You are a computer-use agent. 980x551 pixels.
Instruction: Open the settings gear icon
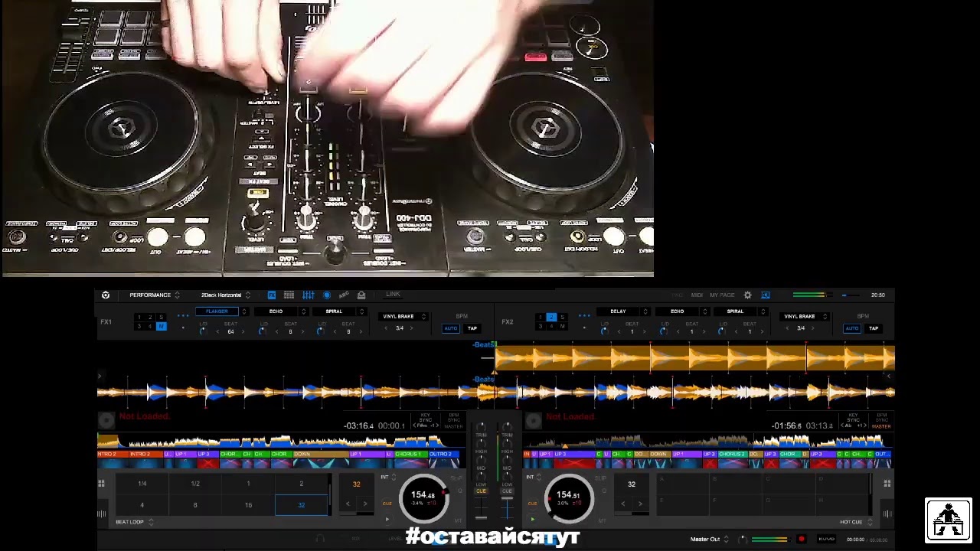748,295
